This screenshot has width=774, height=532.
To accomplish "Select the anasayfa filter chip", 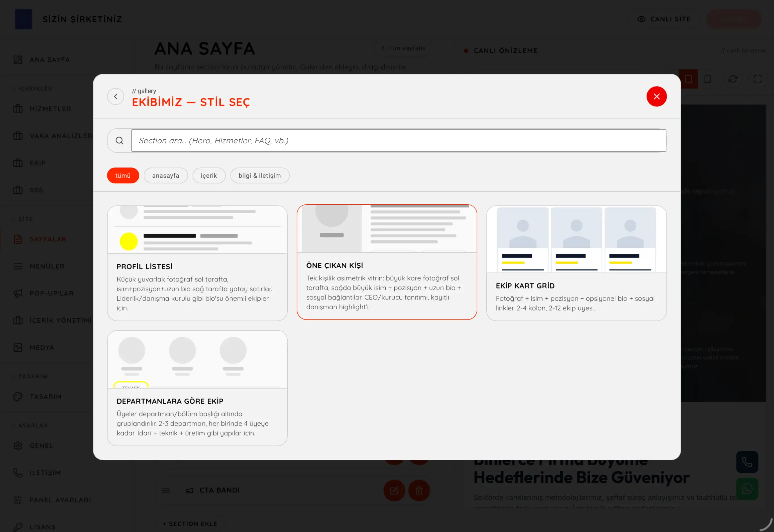I will pyautogui.click(x=166, y=175).
